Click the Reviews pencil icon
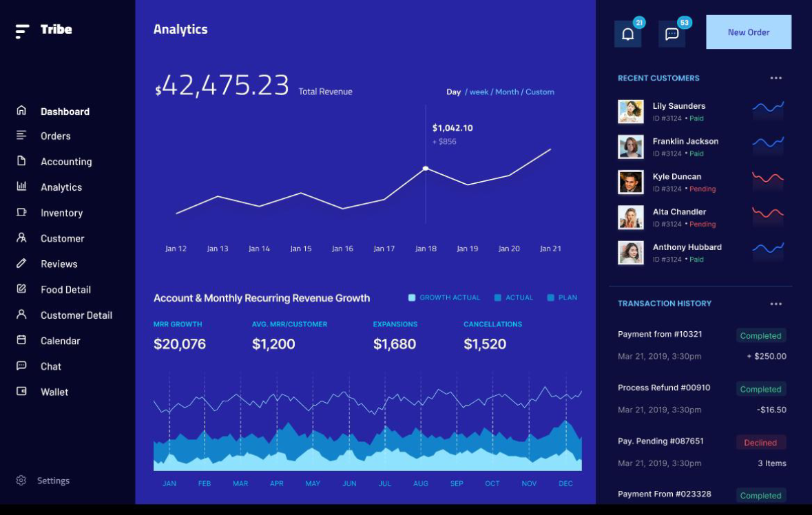812x515 pixels. point(21,263)
